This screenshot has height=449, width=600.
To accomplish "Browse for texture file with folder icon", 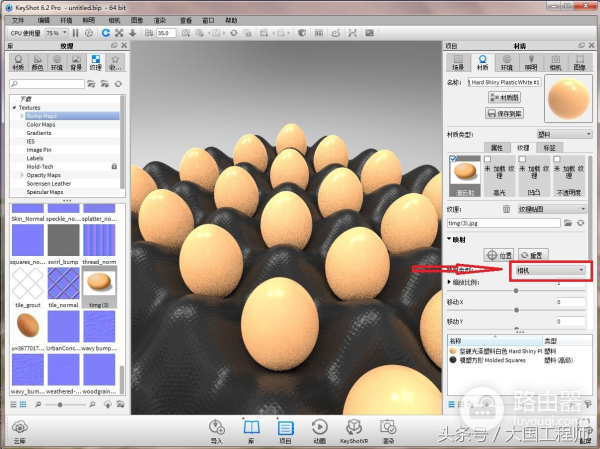I will tap(568, 223).
